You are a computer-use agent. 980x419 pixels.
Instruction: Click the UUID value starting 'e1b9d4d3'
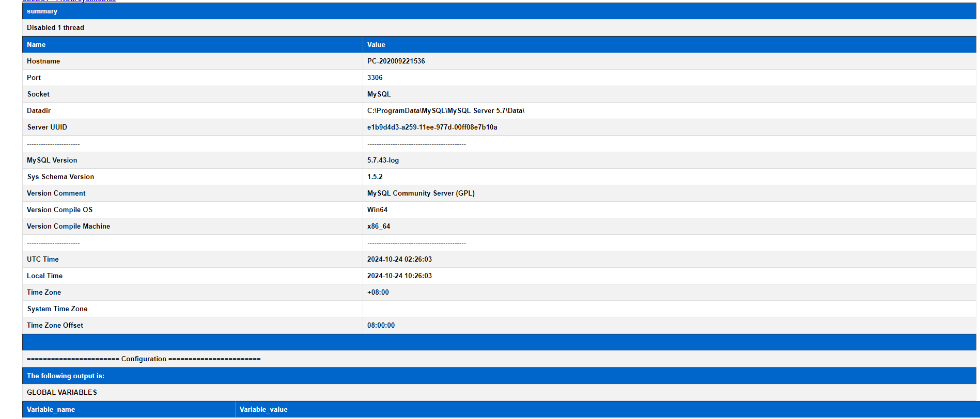tap(432, 127)
